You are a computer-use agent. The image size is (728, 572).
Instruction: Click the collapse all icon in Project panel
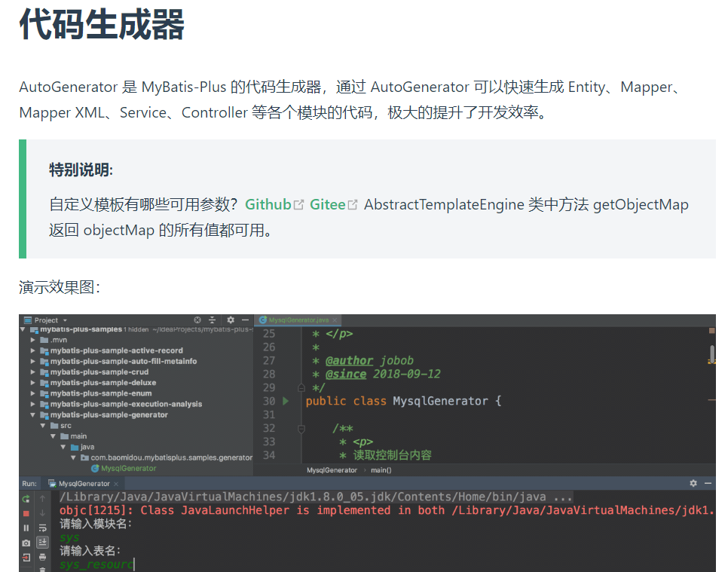pos(213,320)
